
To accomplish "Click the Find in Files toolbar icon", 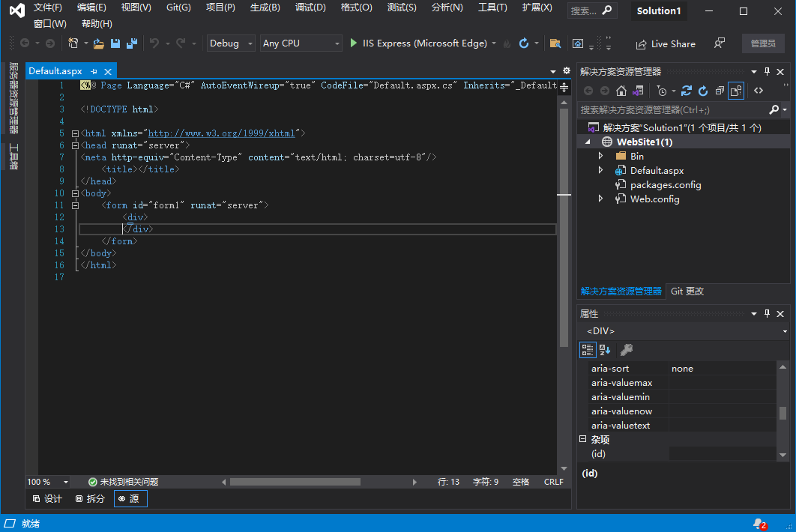I will (555, 43).
